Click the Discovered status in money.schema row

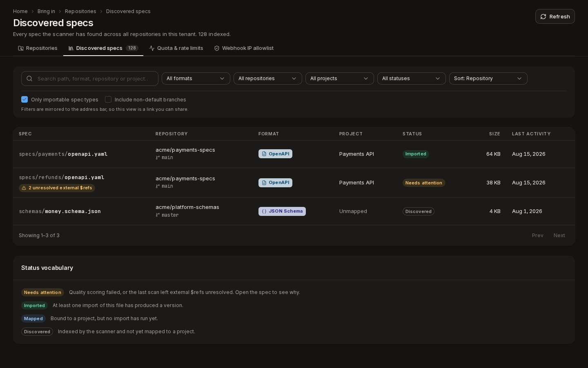coord(419,211)
